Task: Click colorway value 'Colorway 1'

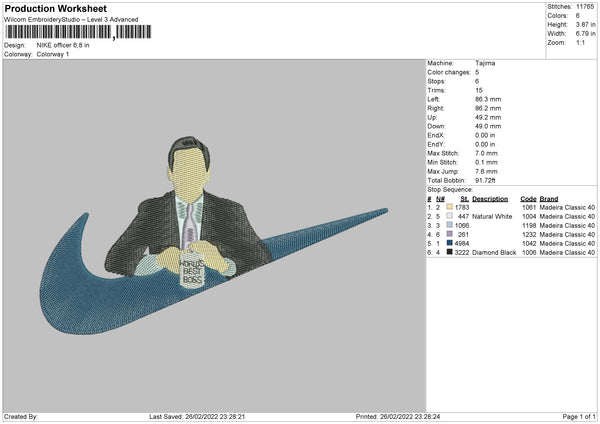Action: 53,54
